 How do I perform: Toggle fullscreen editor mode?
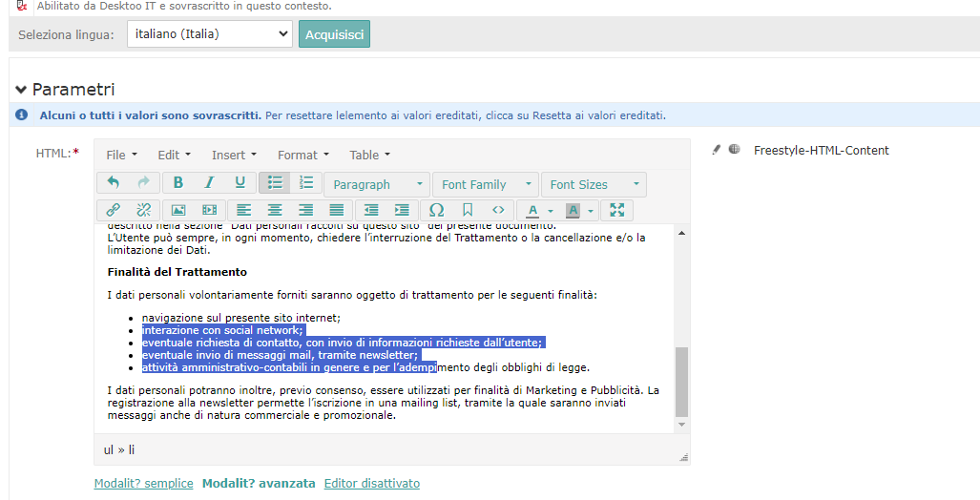(617, 210)
